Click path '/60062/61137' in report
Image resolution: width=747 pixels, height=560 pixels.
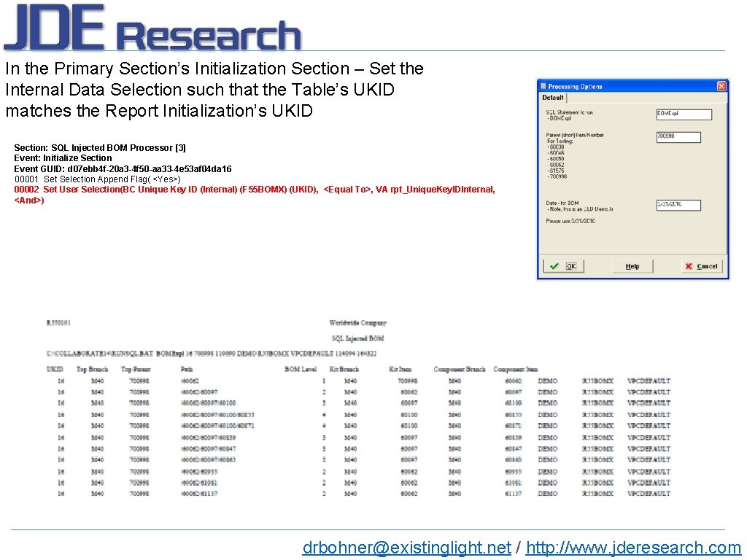(x=199, y=494)
